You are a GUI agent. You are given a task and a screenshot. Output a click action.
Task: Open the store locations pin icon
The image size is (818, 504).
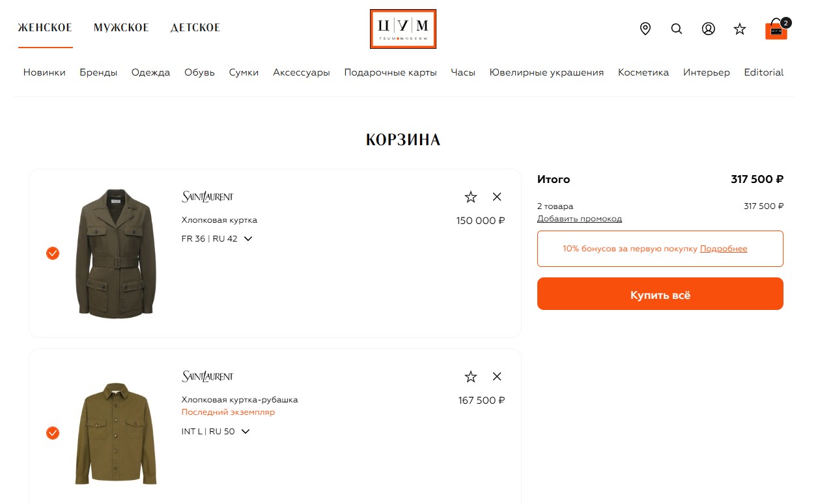click(645, 29)
